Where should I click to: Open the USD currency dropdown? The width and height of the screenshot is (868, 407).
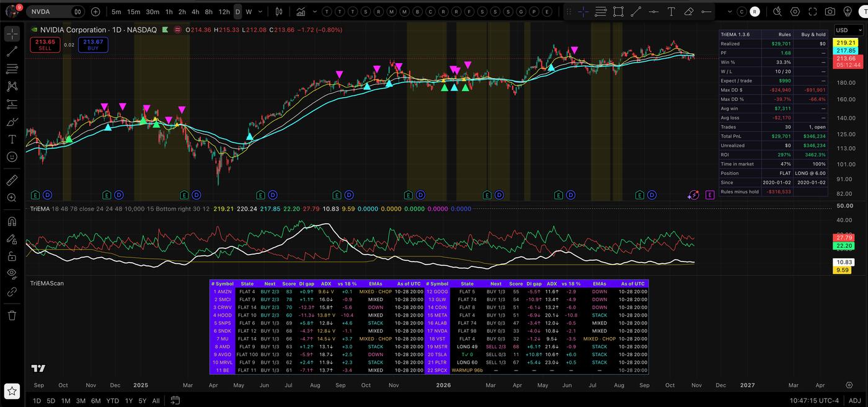coord(848,30)
